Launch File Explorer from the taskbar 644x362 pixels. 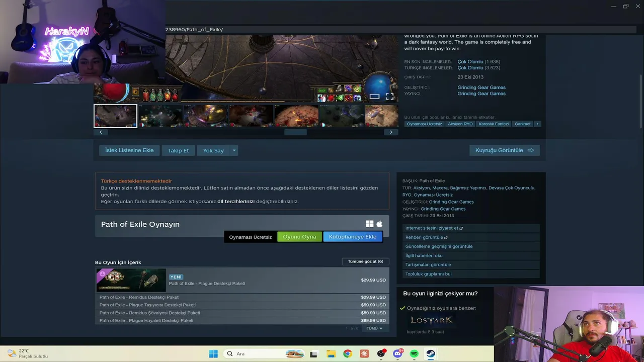(x=331, y=353)
